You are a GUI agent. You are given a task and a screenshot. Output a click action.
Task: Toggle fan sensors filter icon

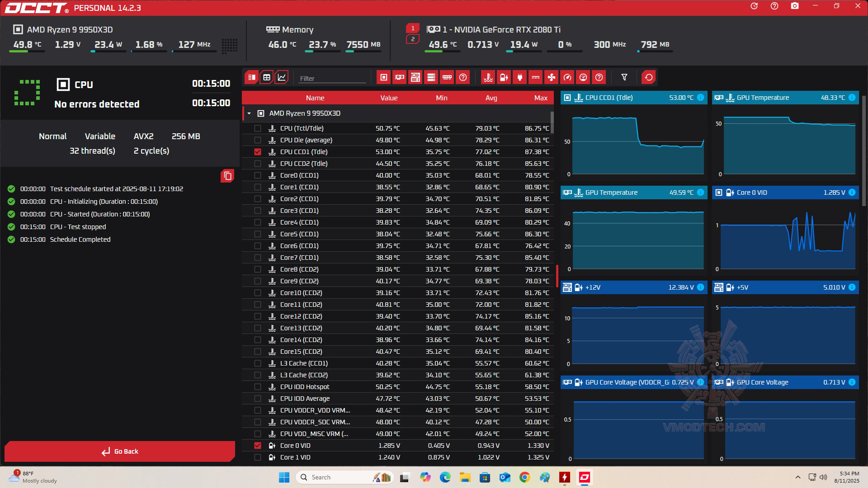tap(551, 77)
